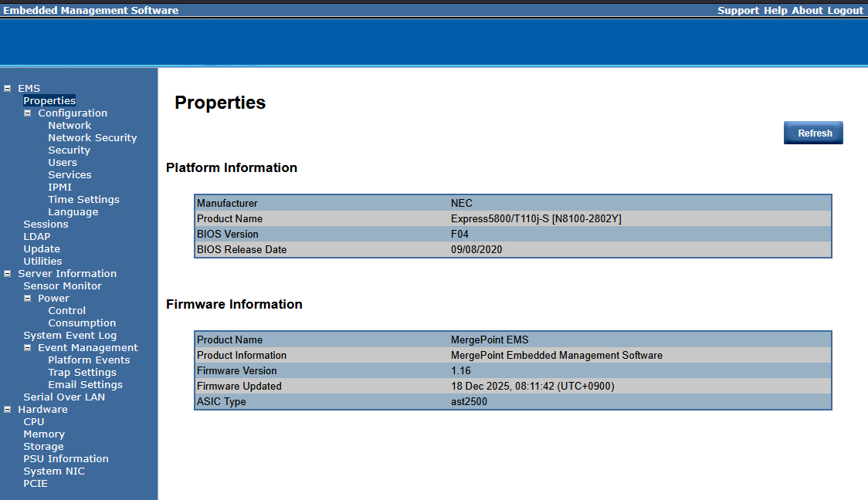868x500 pixels.
Task: Open Network Security settings
Action: pyautogui.click(x=92, y=138)
